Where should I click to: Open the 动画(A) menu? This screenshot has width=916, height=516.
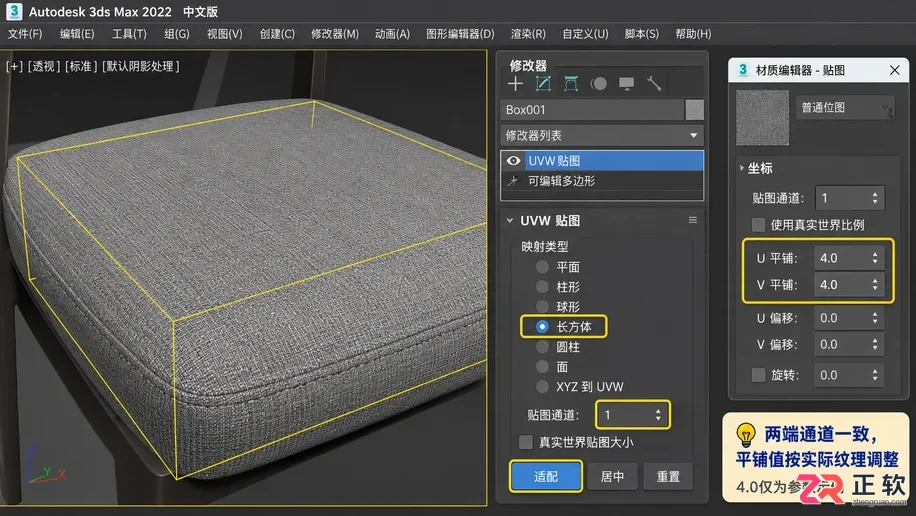tap(393, 34)
